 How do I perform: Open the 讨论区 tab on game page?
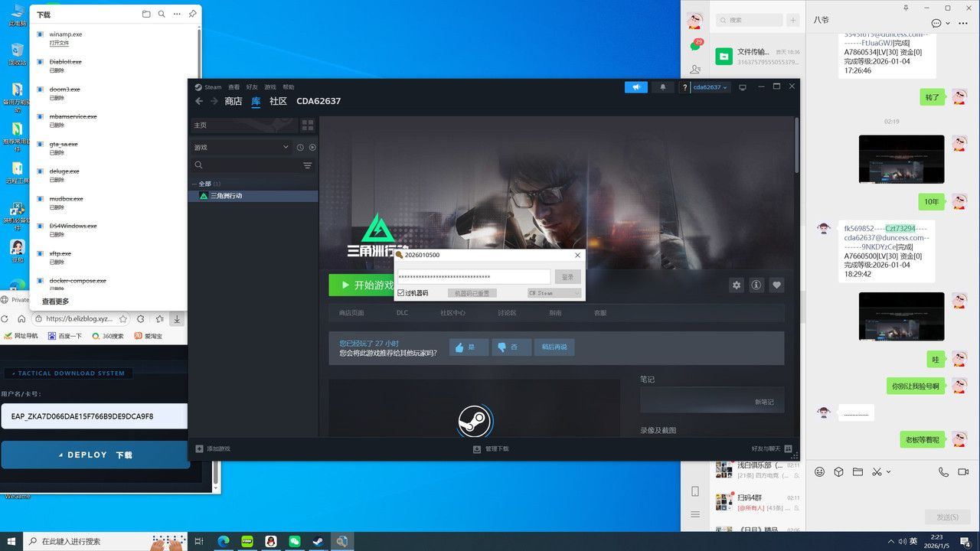507,313
